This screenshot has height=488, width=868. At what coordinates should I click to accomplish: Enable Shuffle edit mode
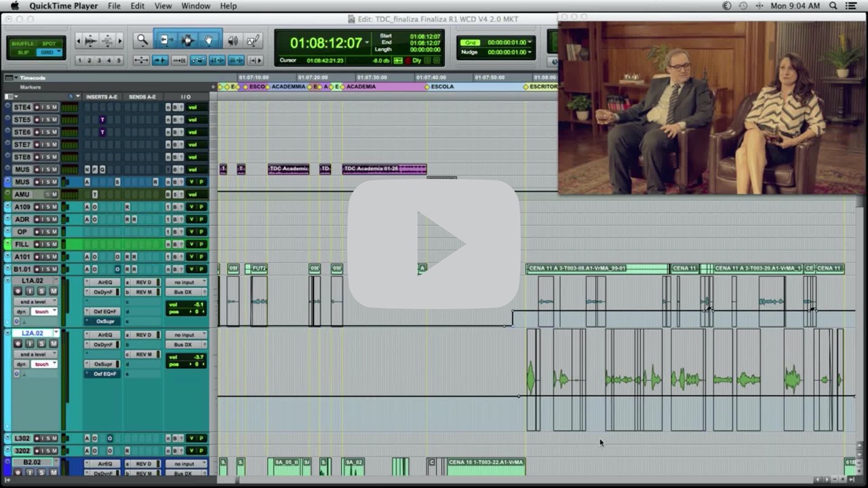tap(22, 43)
